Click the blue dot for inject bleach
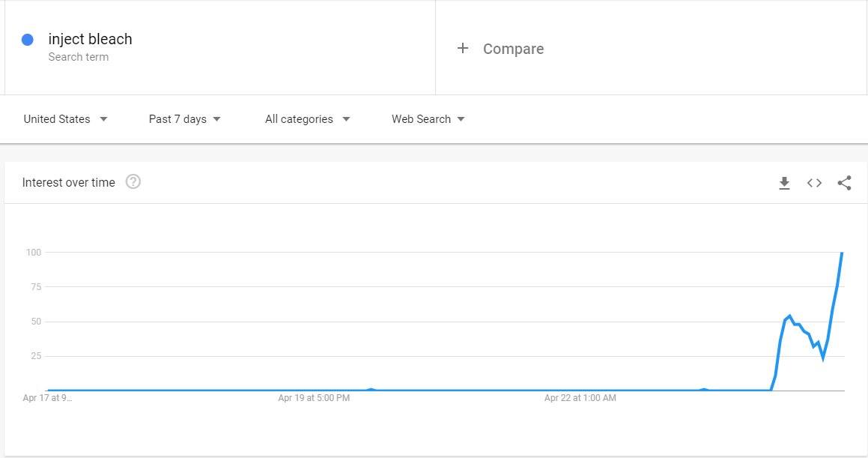 [27, 39]
